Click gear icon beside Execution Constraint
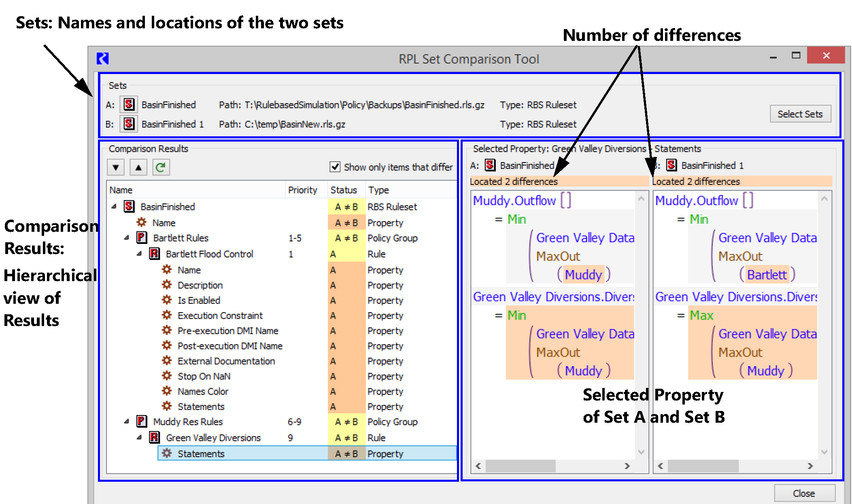 point(167,315)
